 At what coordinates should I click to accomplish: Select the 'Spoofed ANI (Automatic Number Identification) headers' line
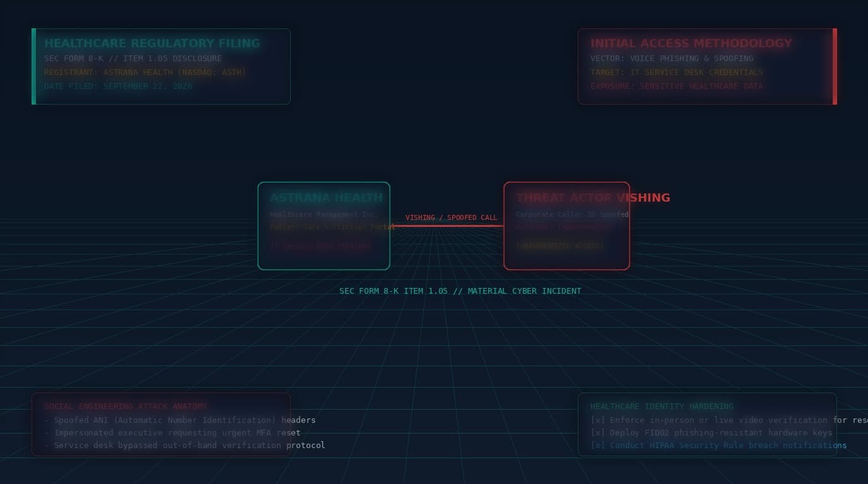point(180,420)
